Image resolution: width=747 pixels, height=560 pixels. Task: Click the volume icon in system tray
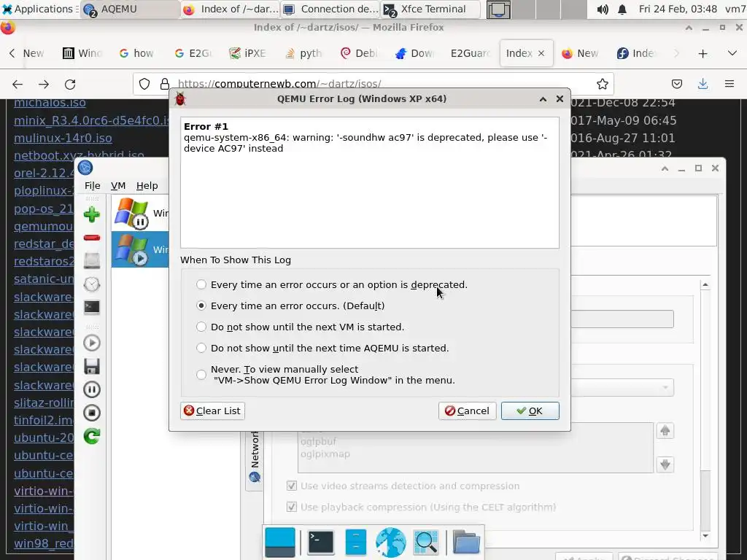pyautogui.click(x=602, y=9)
